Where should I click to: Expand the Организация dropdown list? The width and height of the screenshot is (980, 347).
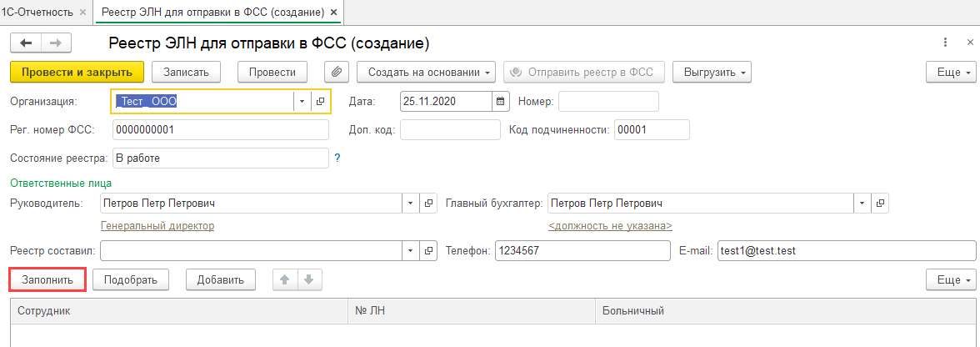click(x=301, y=101)
